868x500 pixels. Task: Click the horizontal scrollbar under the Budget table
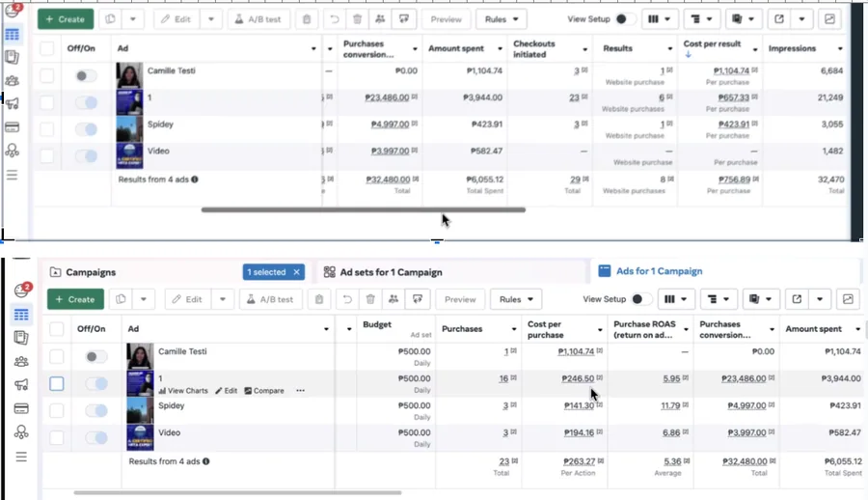(237, 492)
